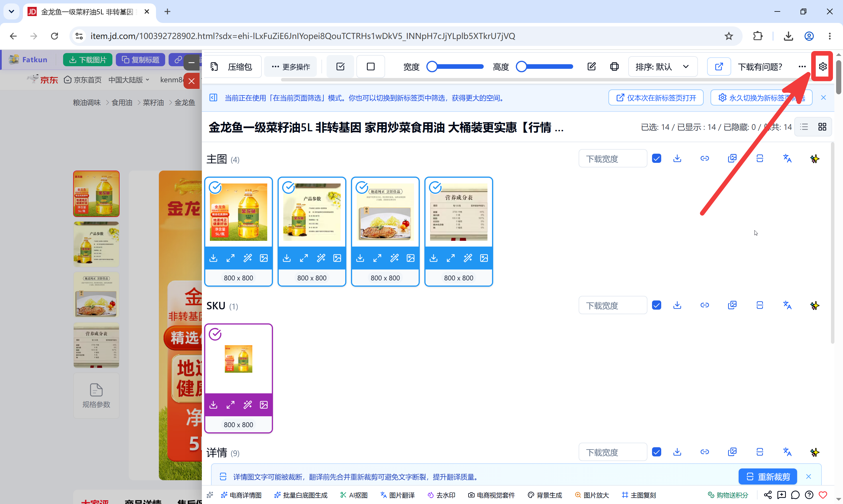Deselect all images with the empty-box icon
843x504 pixels.
click(370, 67)
